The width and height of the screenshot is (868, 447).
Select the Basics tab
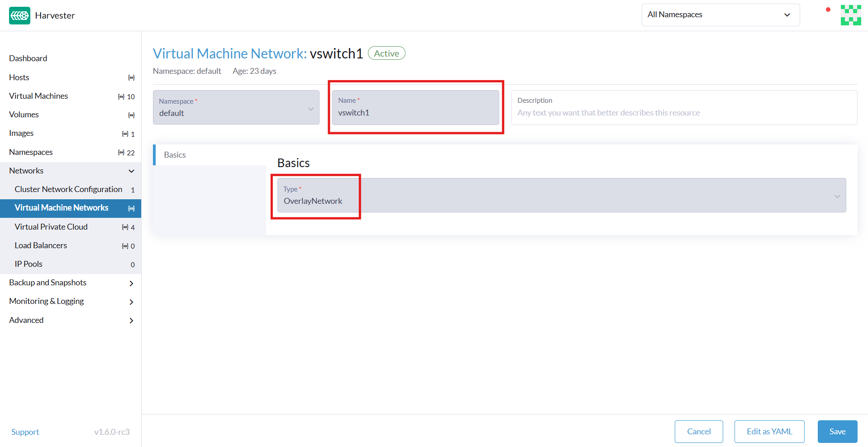point(175,154)
